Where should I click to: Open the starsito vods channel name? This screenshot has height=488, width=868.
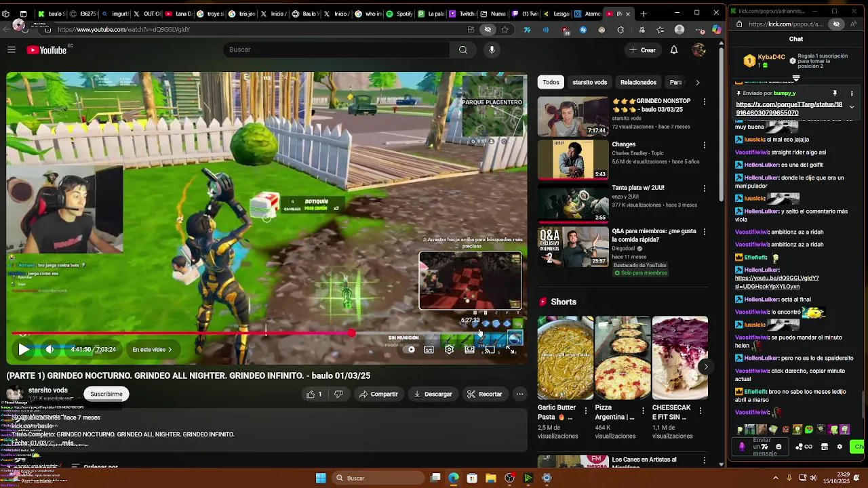[x=47, y=390]
